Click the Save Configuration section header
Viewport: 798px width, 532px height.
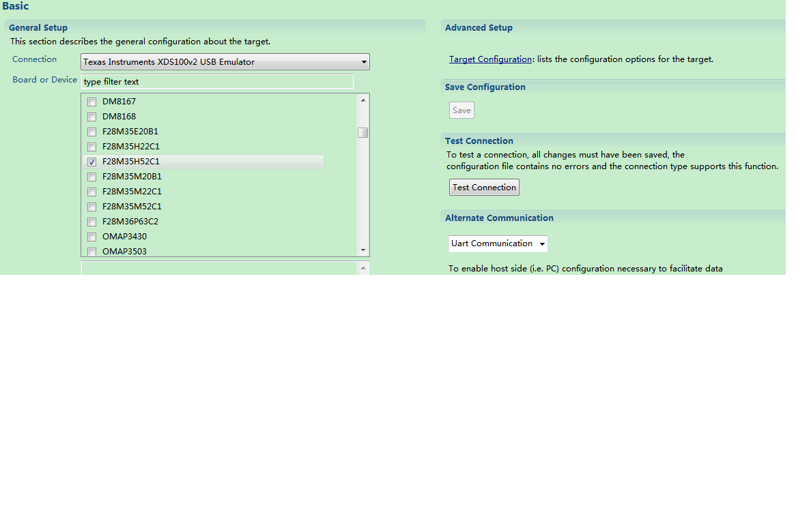pyautogui.click(x=485, y=87)
